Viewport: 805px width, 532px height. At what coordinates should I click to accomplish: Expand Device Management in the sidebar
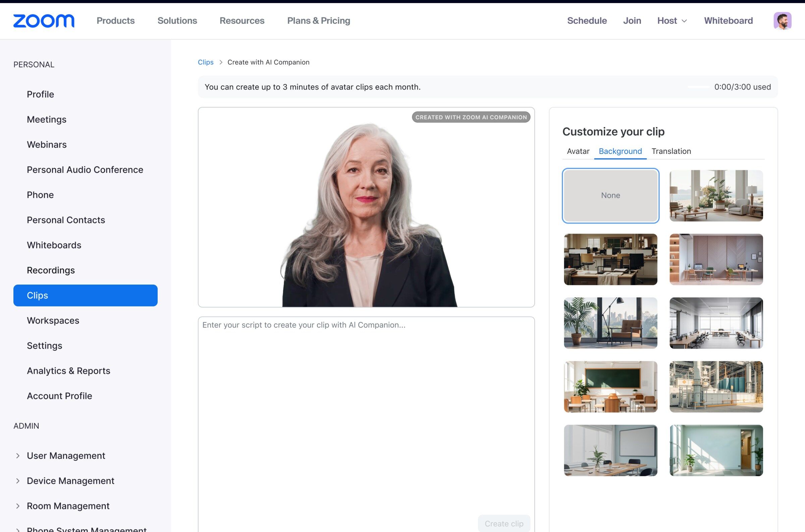70,481
